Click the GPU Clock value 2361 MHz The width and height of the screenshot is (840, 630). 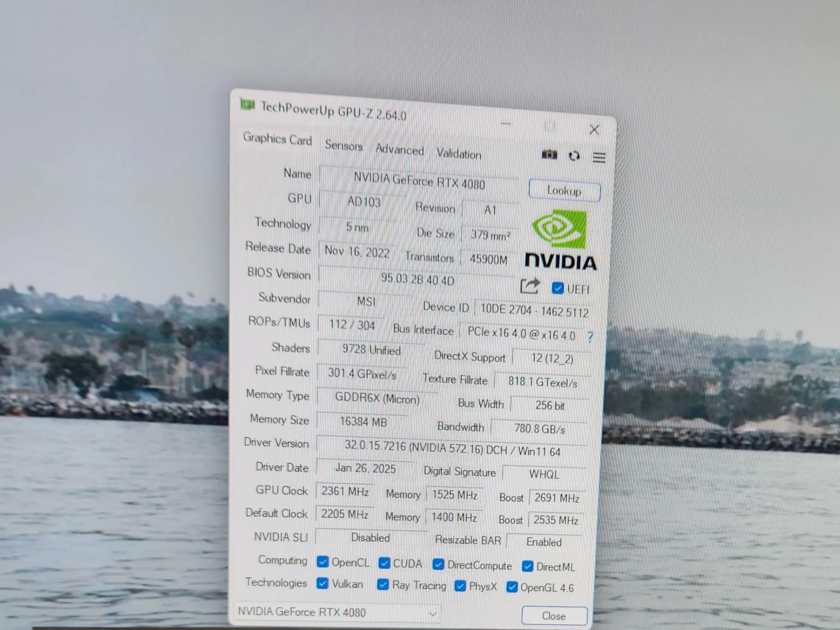click(345, 491)
